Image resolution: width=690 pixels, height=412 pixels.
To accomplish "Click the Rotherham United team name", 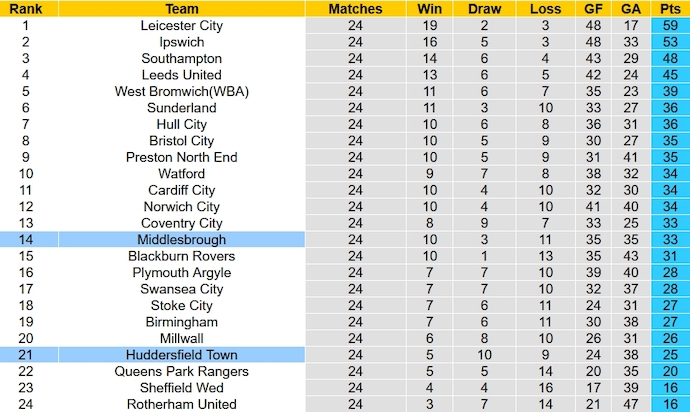I will [181, 404].
